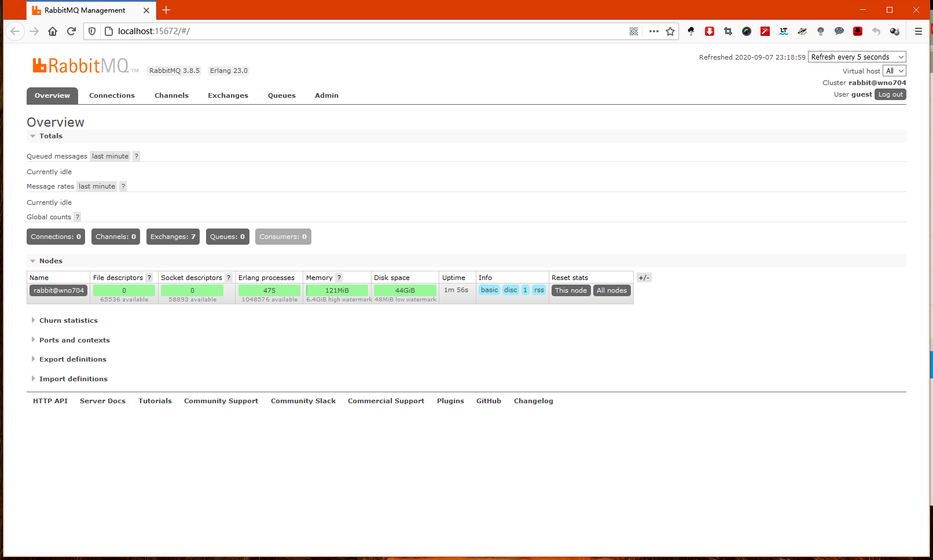Switch to the Queues tab
The width and height of the screenshot is (933, 560).
281,95
